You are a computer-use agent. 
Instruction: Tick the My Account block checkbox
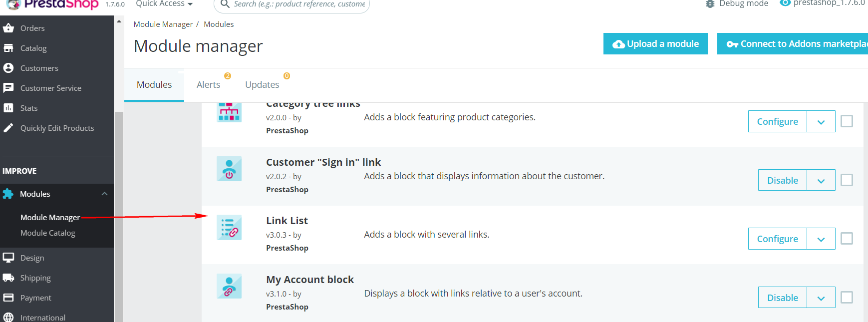(847, 297)
